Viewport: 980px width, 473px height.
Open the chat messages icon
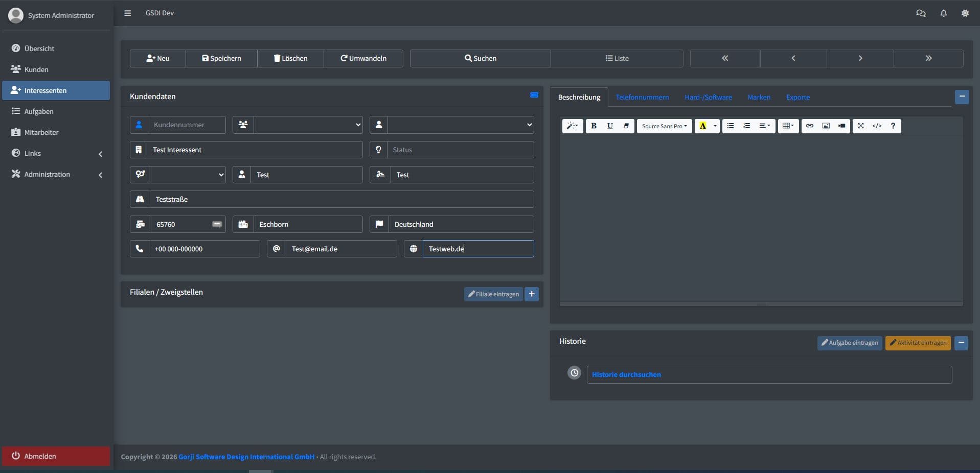921,13
